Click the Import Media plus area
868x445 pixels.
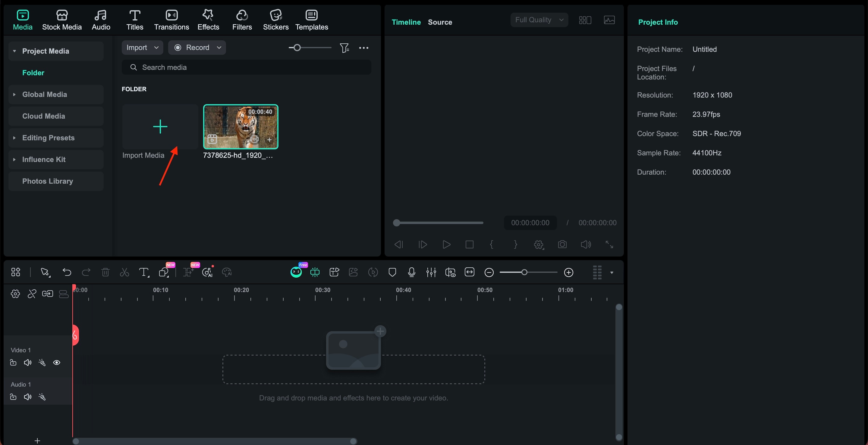click(x=160, y=127)
